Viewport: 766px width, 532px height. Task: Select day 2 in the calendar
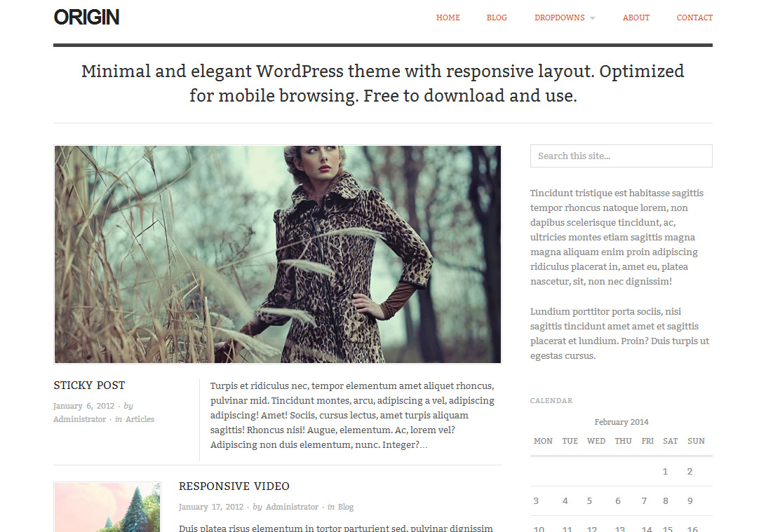click(690, 472)
